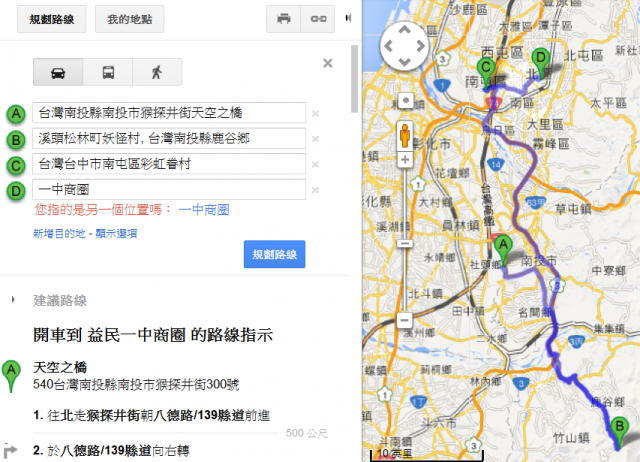Image resolution: width=640 pixels, height=462 pixels.
Task: Collapse the side panel arrow
Action: pyautogui.click(x=348, y=18)
